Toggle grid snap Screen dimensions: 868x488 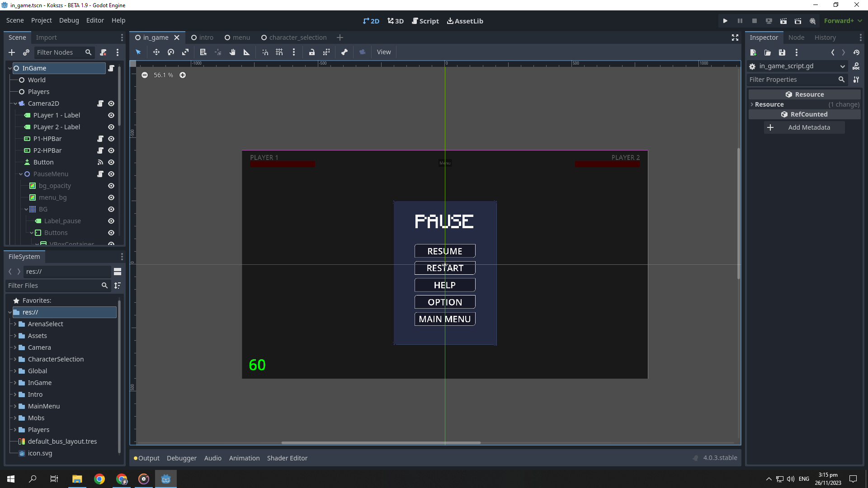pos(279,52)
